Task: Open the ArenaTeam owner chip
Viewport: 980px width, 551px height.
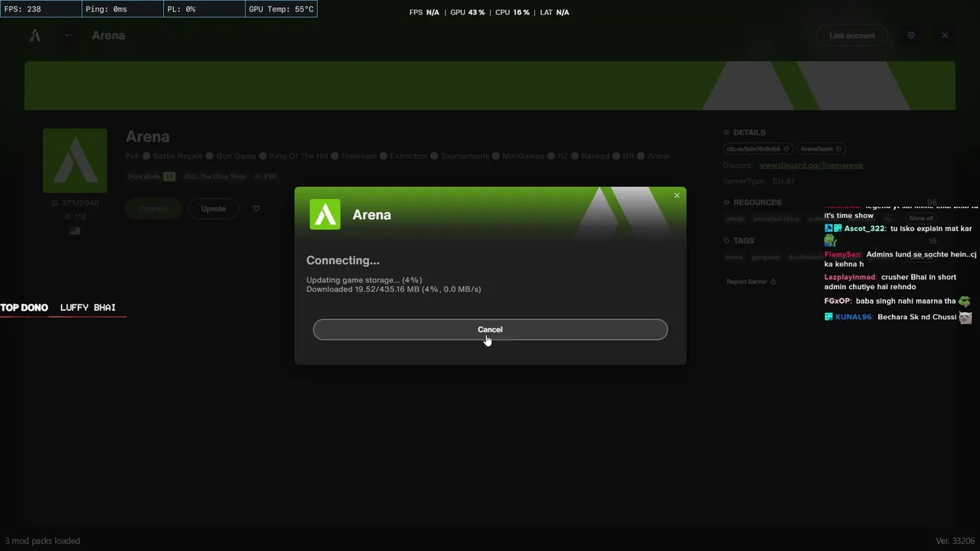Action: 821,148
